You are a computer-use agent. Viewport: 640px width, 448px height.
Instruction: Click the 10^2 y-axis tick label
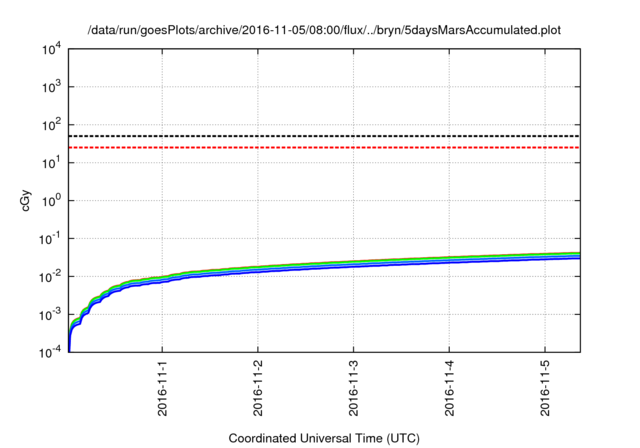(x=52, y=125)
